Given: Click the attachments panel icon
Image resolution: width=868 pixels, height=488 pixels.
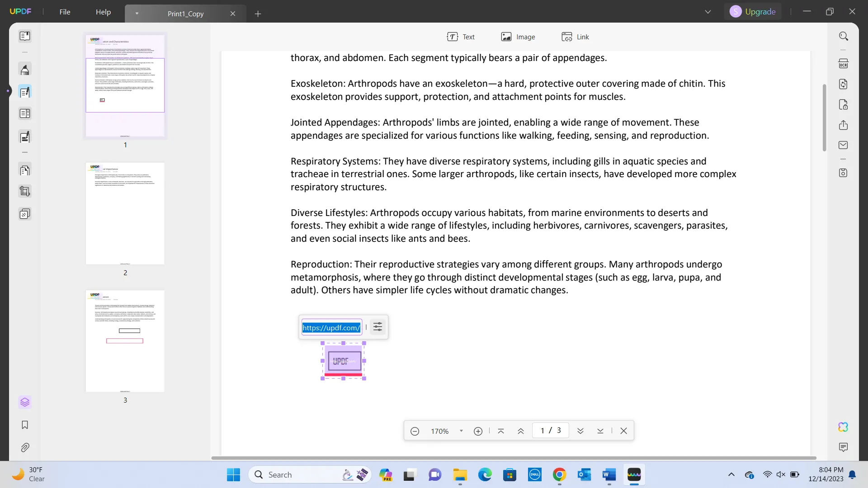Looking at the screenshot, I should [x=24, y=447].
